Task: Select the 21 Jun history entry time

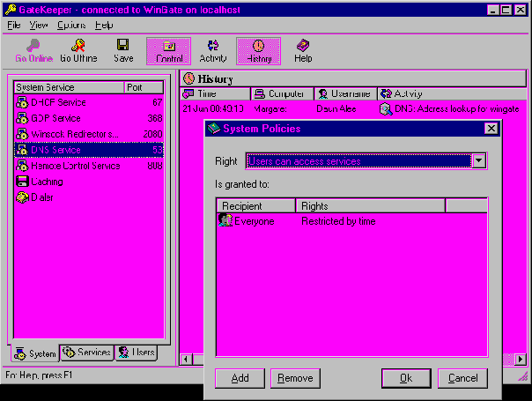Action: click(213, 109)
